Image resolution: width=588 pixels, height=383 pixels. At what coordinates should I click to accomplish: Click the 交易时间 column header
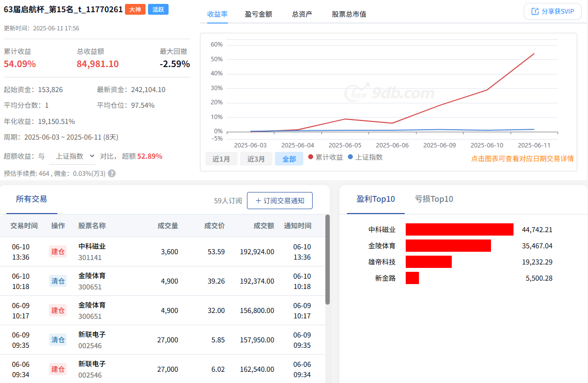pyautogui.click(x=24, y=226)
